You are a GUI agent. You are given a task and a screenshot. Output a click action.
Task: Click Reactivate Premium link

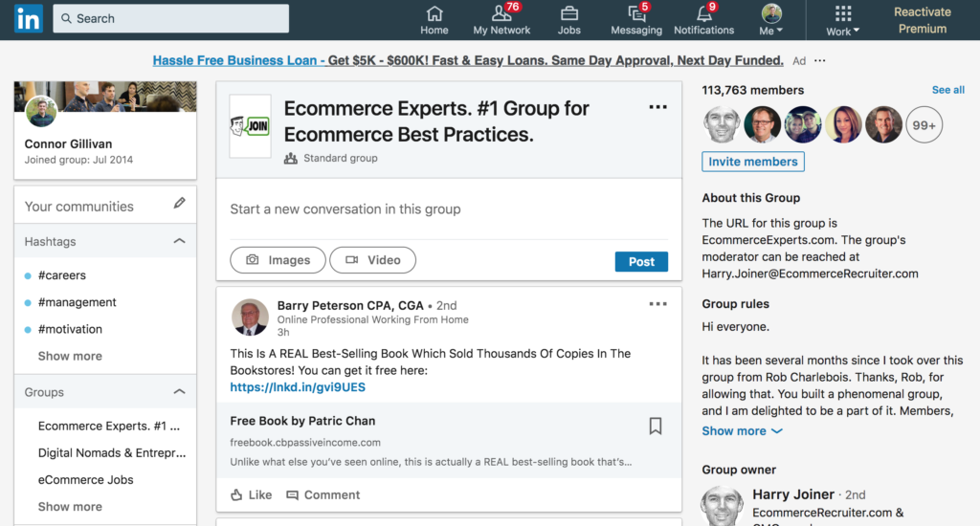tap(922, 20)
